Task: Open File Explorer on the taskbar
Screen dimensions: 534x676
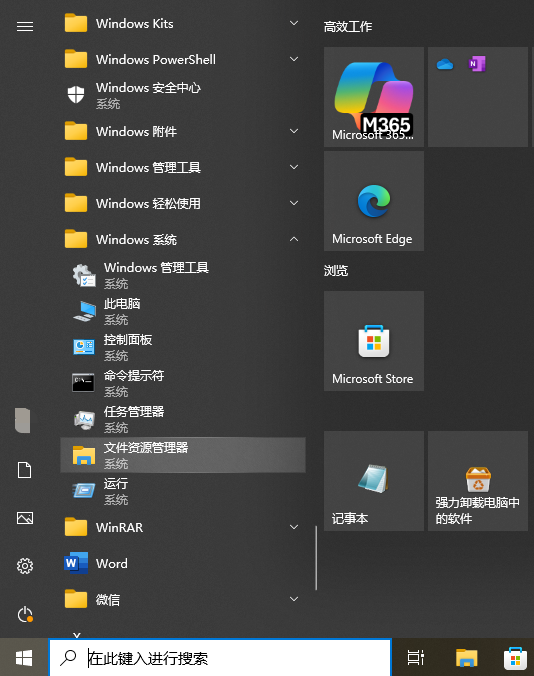Action: [466, 658]
